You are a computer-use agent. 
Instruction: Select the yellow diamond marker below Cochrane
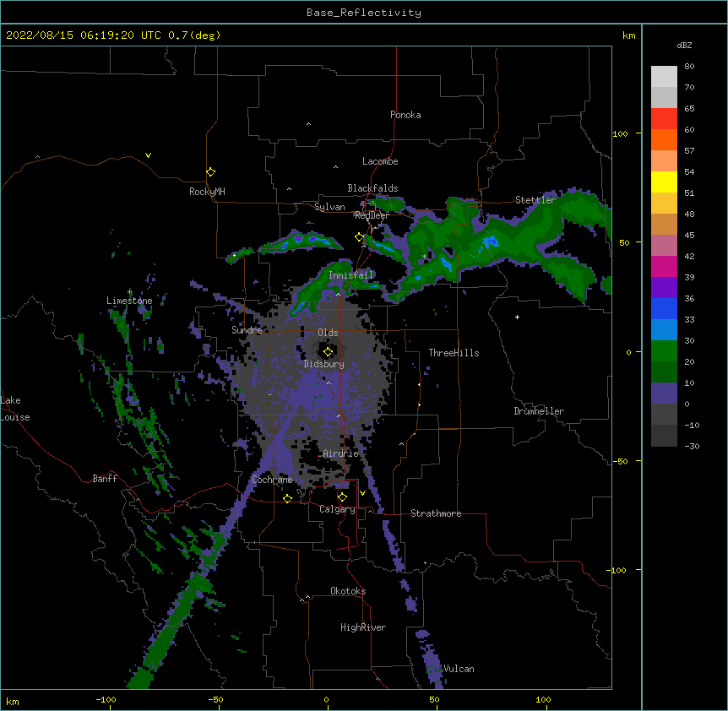click(x=287, y=498)
